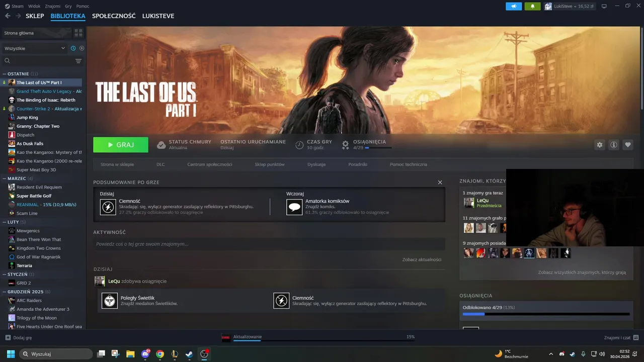This screenshot has width=644, height=362.
Task: Open Sklep punktów link
Action: point(270,164)
